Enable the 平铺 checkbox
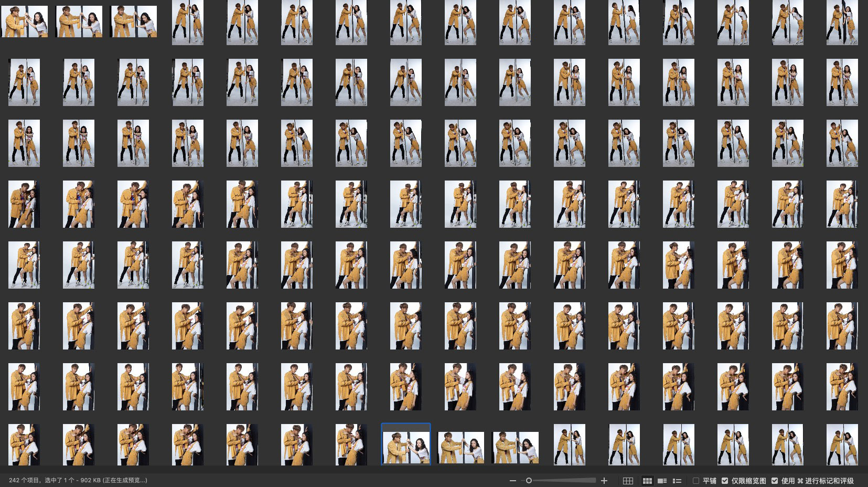 tap(696, 481)
